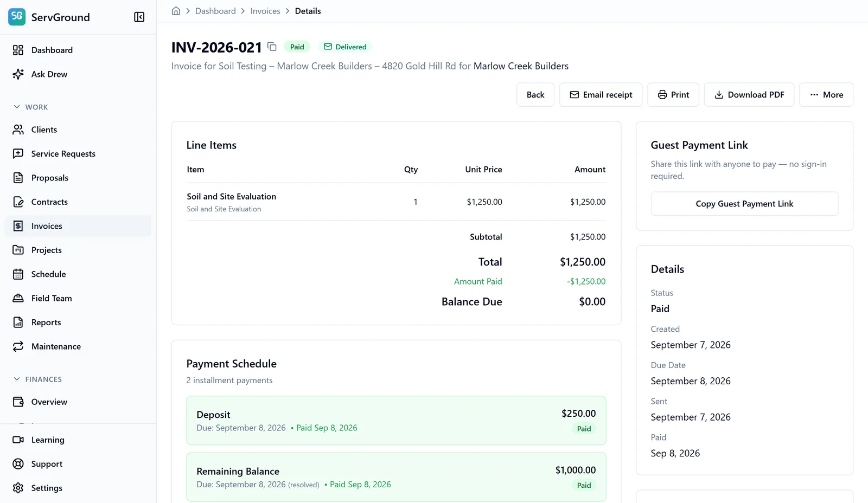Click Marlow Creek Builders client name

pyautogui.click(x=521, y=66)
